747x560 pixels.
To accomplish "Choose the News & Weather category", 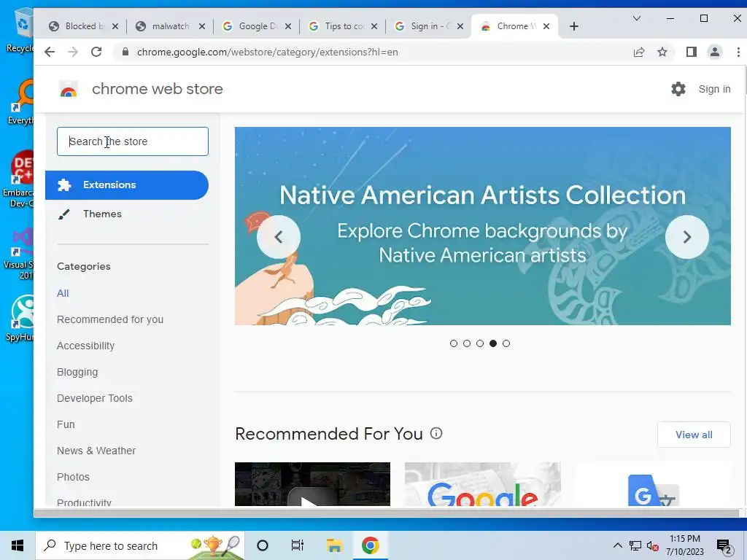I will coord(96,451).
